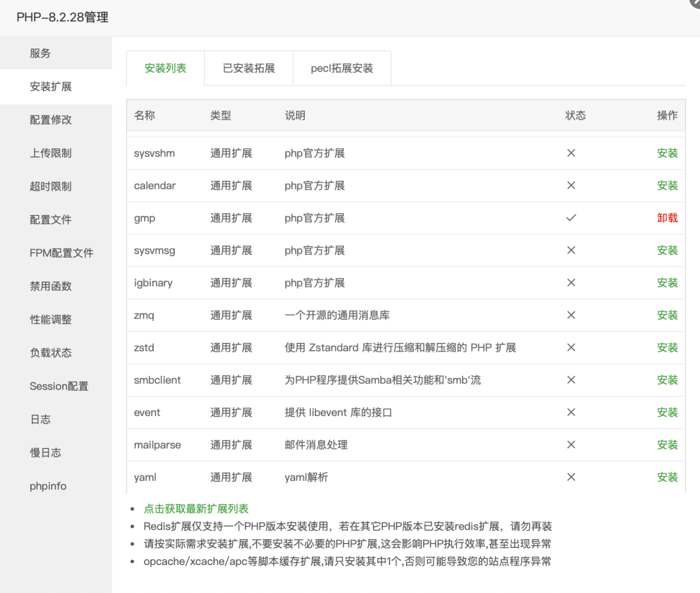The height and width of the screenshot is (593, 700).
Task: Click 点击获取最新扩展列表 link
Action: coord(196,509)
